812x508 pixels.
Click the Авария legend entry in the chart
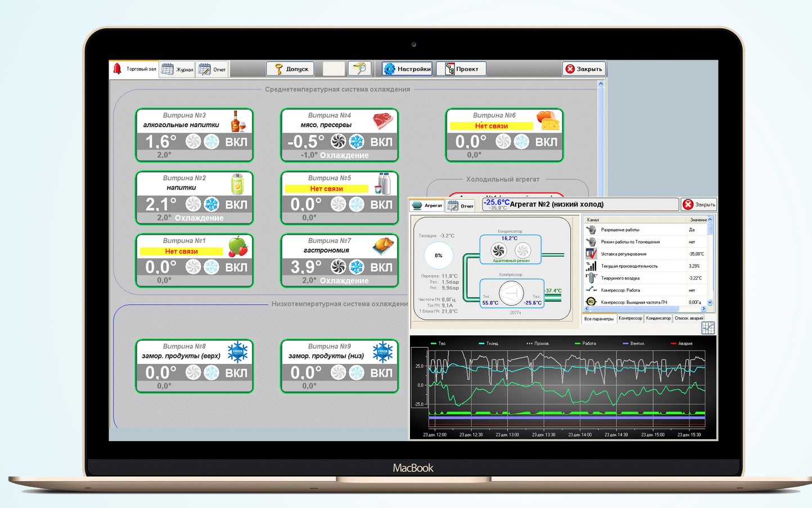coord(682,343)
